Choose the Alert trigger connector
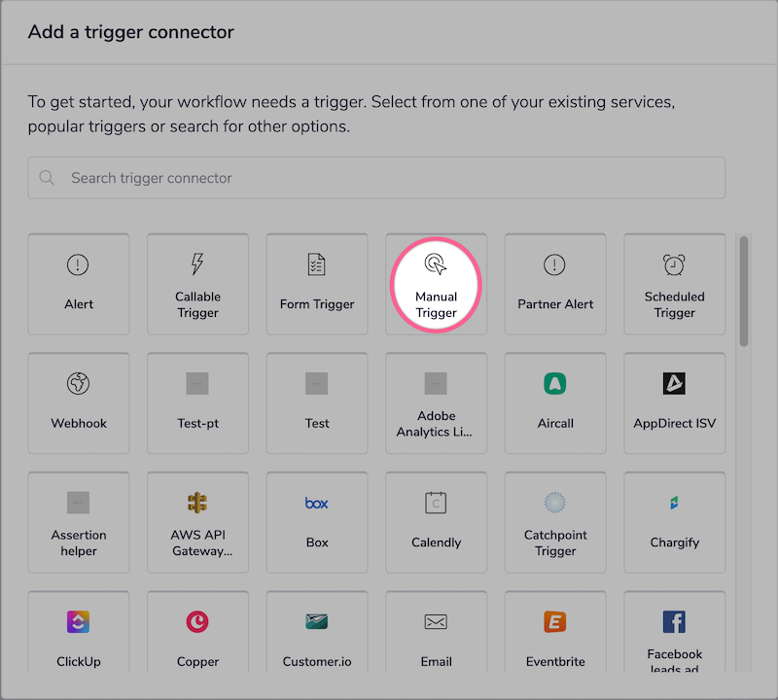This screenshot has width=778, height=700. (79, 284)
